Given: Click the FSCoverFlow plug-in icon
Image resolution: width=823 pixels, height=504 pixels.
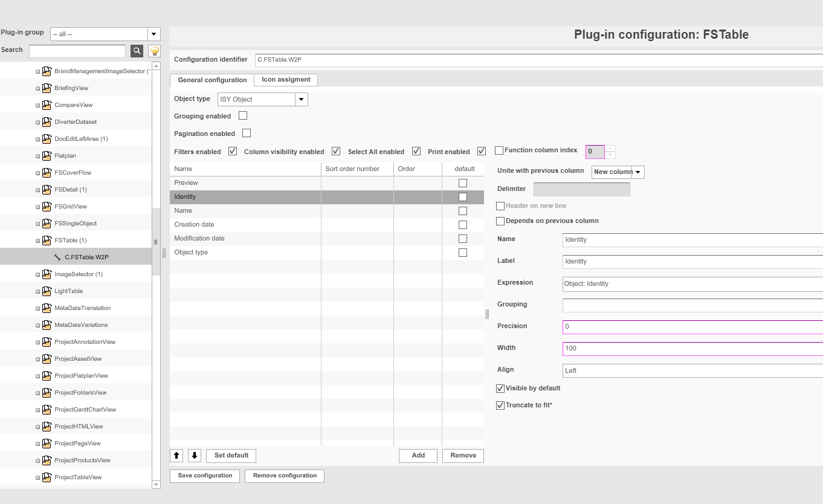Looking at the screenshot, I should pos(47,173).
